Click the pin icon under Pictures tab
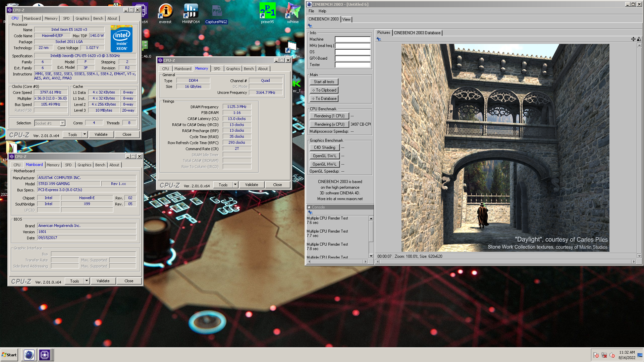644x362 pixels. (x=379, y=39)
